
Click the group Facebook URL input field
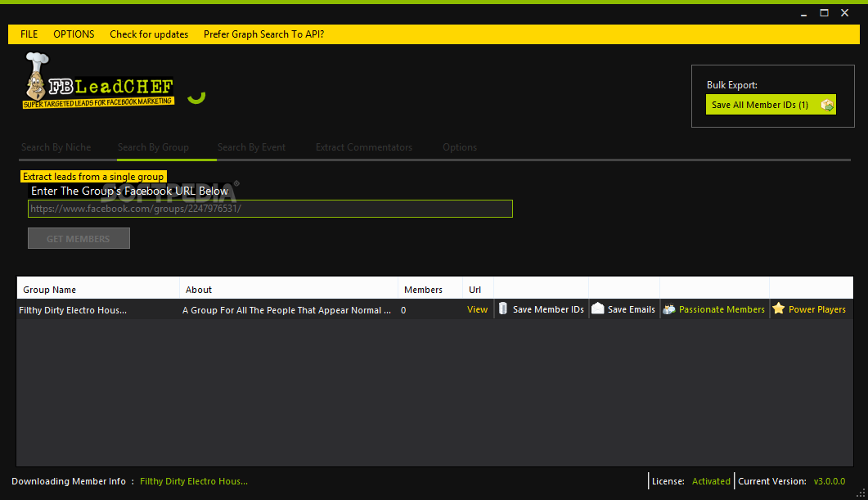270,209
